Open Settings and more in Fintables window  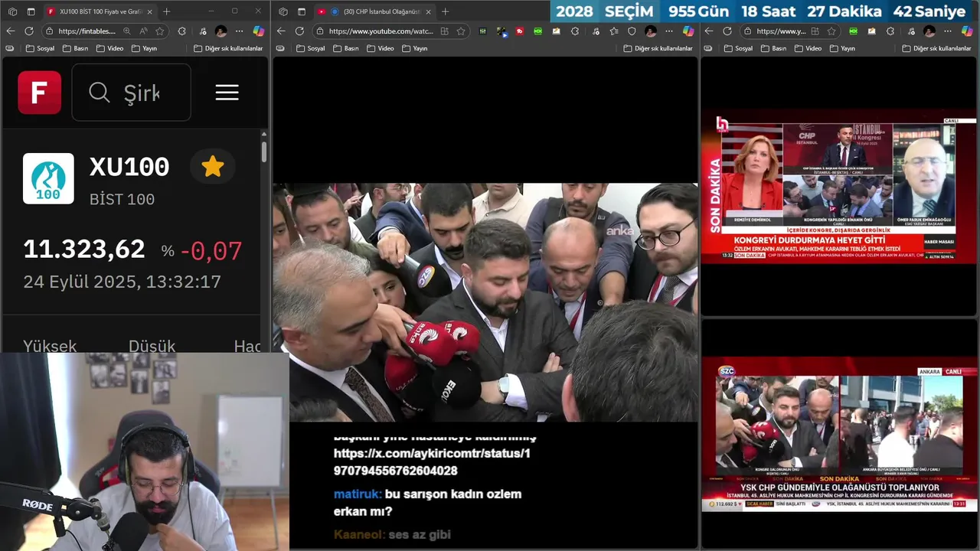click(240, 31)
